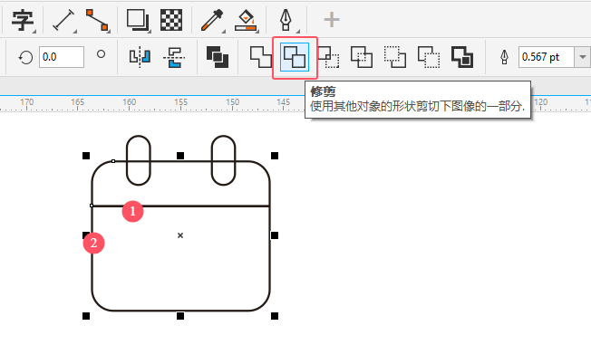The width and height of the screenshot is (591, 364).
Task: Select the Connector tool with orange nodes
Action: click(x=97, y=20)
